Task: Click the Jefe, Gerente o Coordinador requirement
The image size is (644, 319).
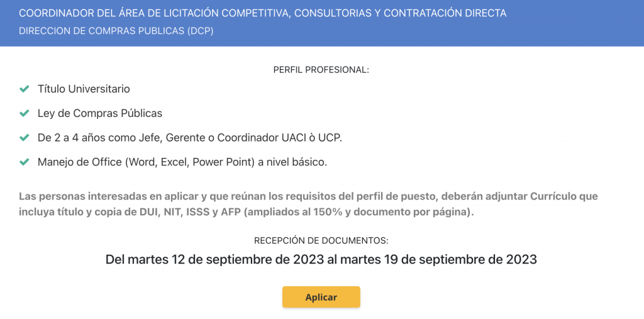Action: 190,138
